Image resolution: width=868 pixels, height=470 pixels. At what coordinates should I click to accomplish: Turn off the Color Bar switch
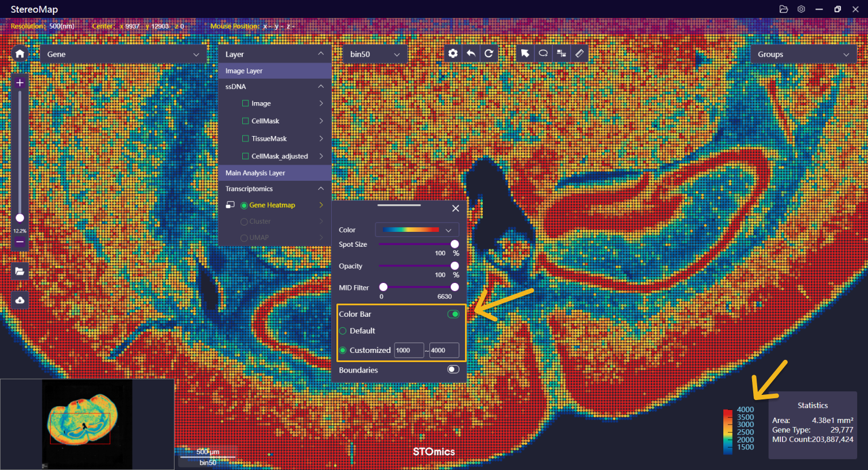(x=453, y=314)
